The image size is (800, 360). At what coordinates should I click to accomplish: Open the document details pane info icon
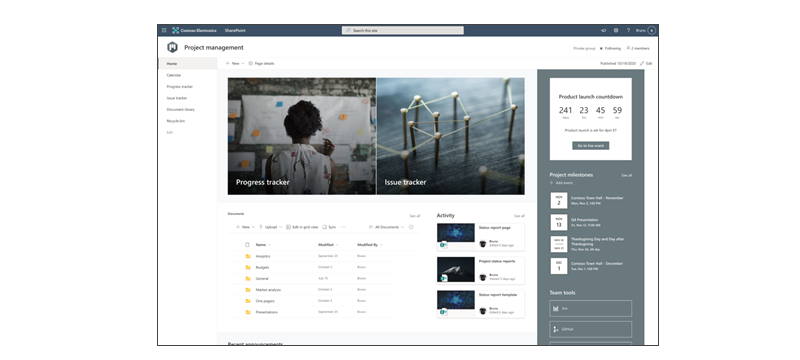(x=411, y=227)
